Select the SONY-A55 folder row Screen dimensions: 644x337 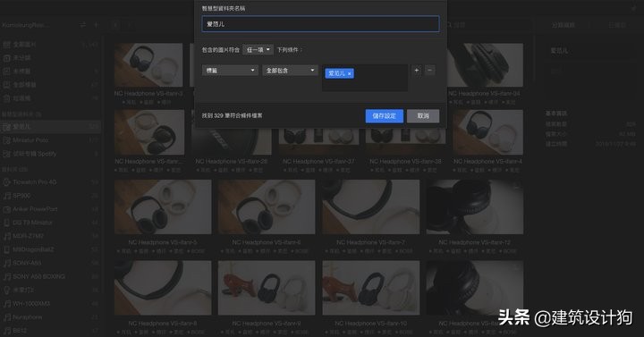click(x=50, y=263)
